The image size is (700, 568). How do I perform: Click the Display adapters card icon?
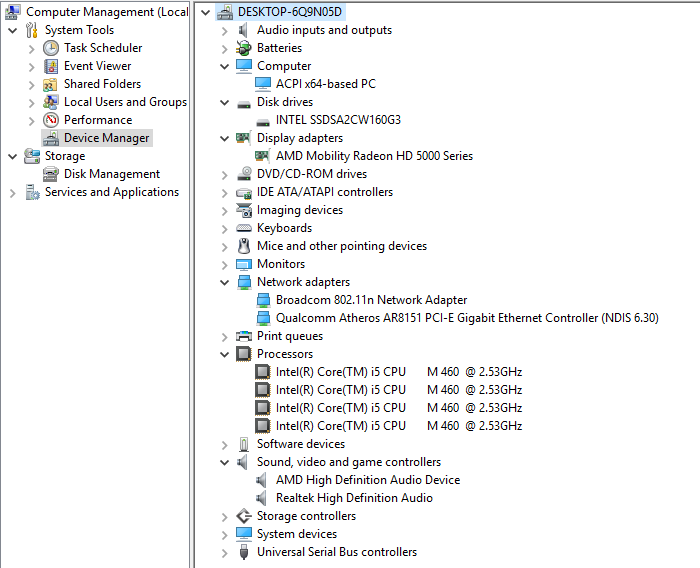(243, 138)
